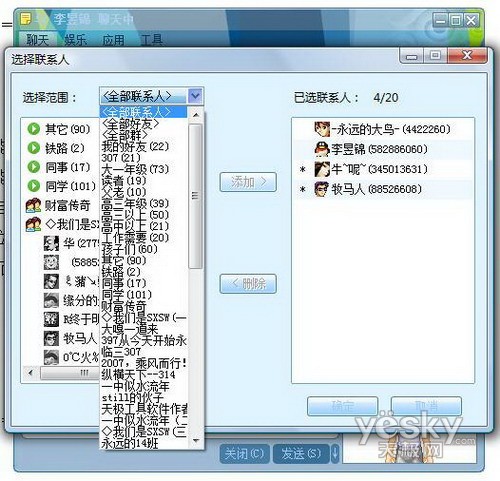Open the 娱乐 tab in chat window
500x481 pixels.
[x=76, y=40]
